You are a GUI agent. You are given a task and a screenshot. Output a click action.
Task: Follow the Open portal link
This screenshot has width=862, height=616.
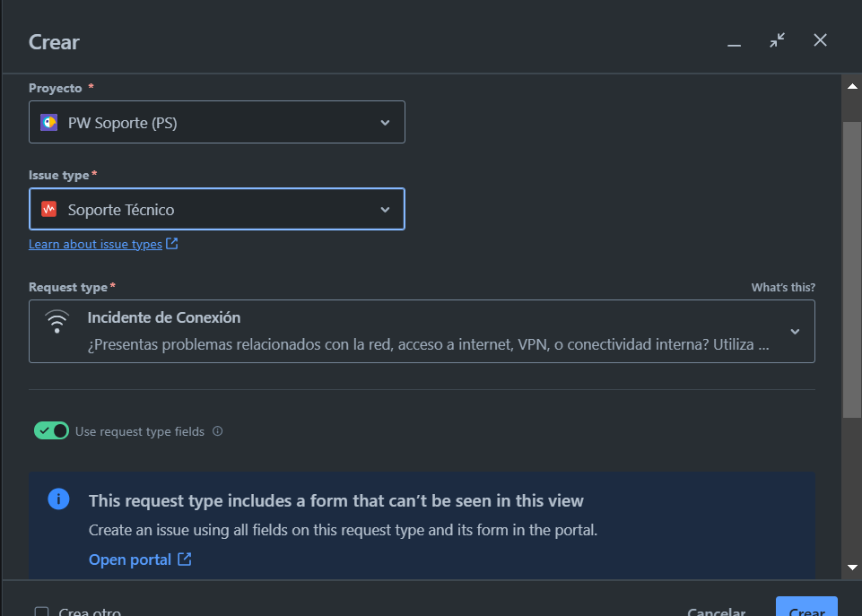point(130,560)
